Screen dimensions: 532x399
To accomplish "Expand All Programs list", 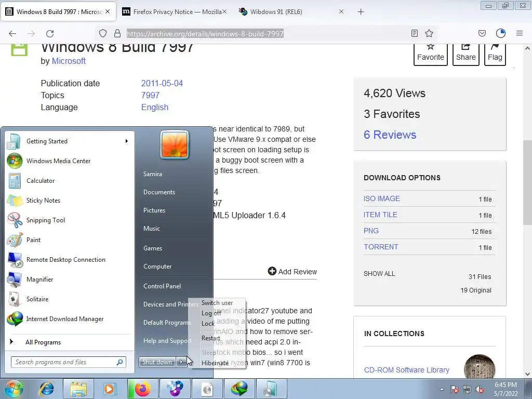I will [70, 342].
